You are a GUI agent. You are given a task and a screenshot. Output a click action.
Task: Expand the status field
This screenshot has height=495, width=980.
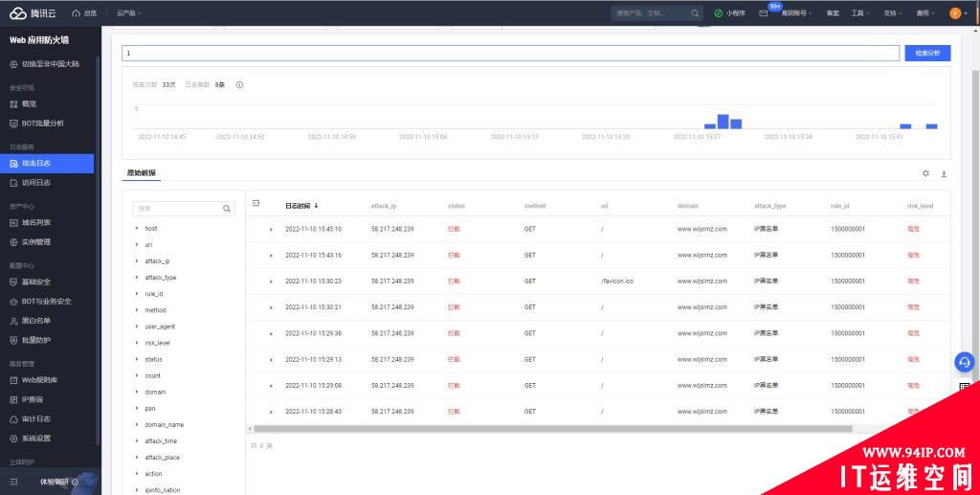coord(137,359)
